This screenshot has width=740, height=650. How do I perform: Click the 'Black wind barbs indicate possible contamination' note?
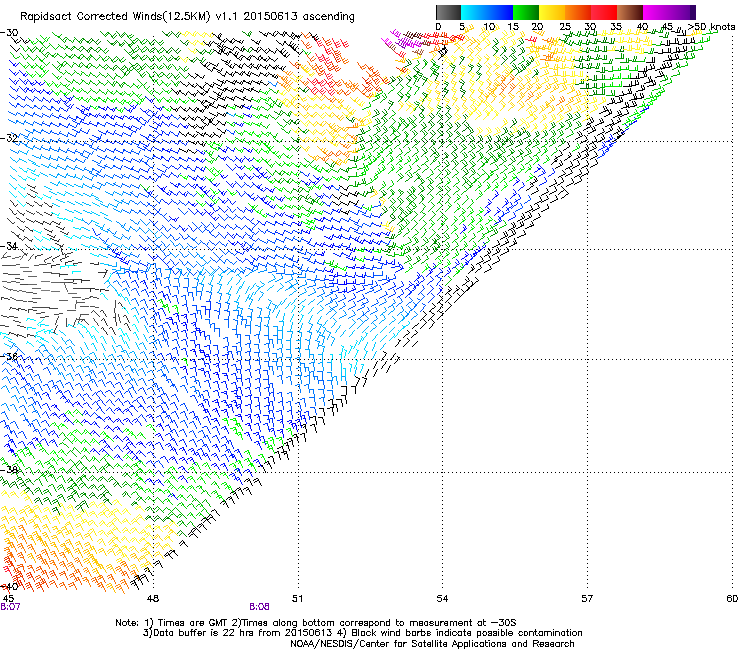click(x=461, y=633)
